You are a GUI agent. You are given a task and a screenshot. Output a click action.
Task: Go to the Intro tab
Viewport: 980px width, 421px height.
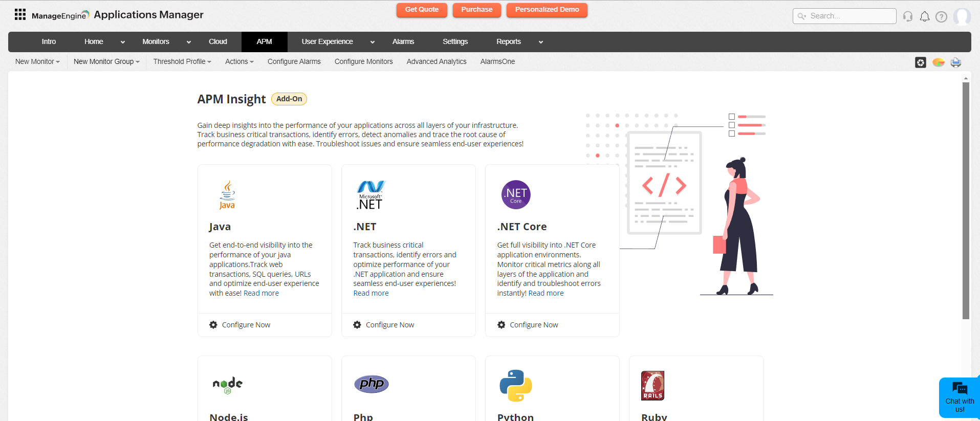pos(49,42)
